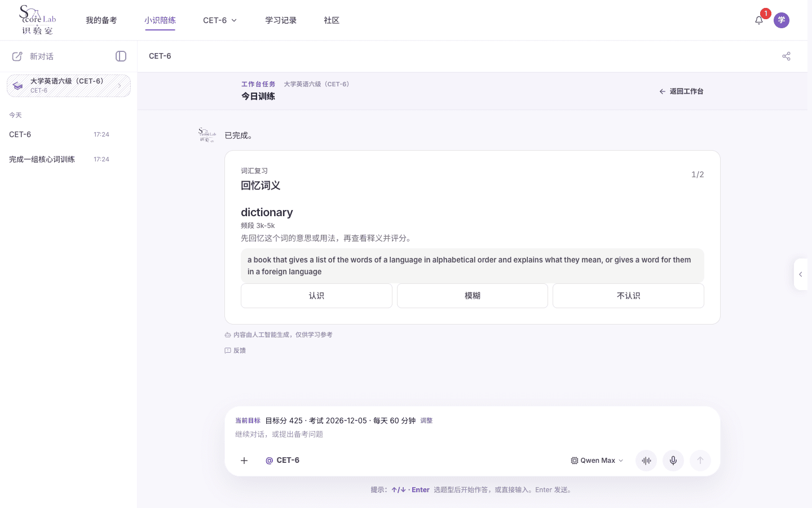
Task: Open the 社区 tab
Action: click(x=332, y=20)
